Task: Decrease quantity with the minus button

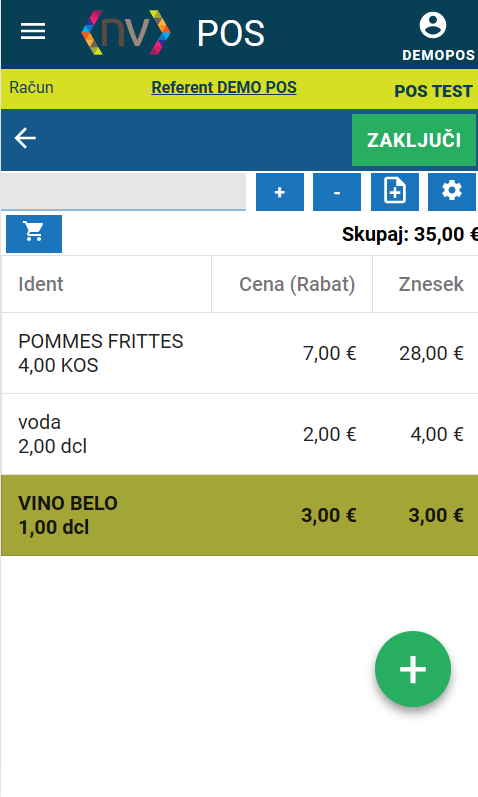Action: [x=337, y=192]
